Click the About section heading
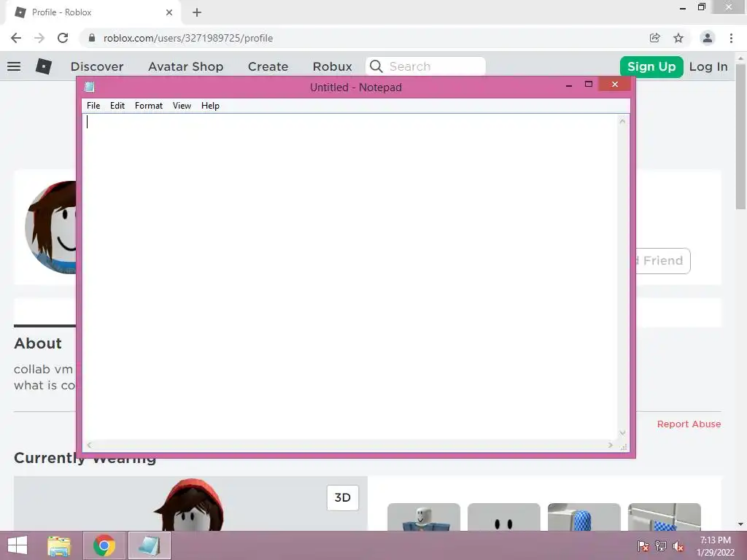This screenshot has height=560, width=747. (38, 343)
